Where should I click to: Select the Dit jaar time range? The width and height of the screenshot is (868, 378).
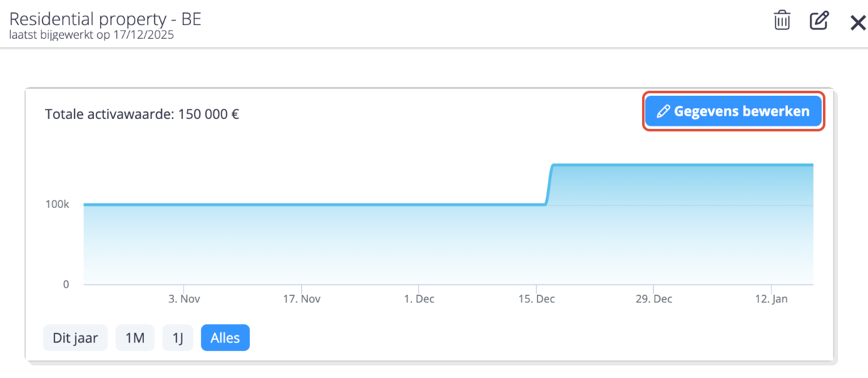(x=75, y=338)
